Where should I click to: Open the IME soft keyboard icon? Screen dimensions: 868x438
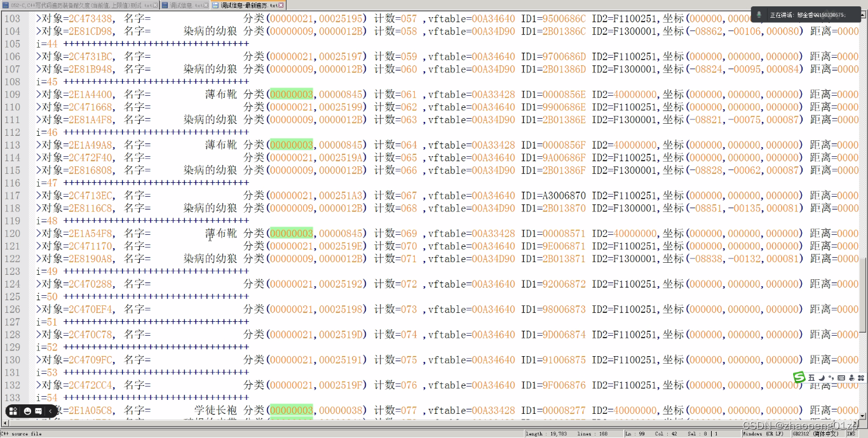pos(841,378)
